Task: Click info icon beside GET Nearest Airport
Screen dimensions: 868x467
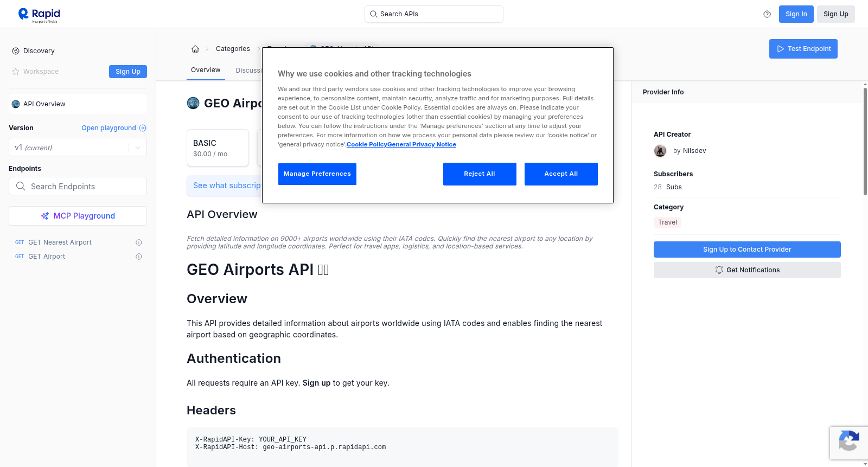Action: 139,242
